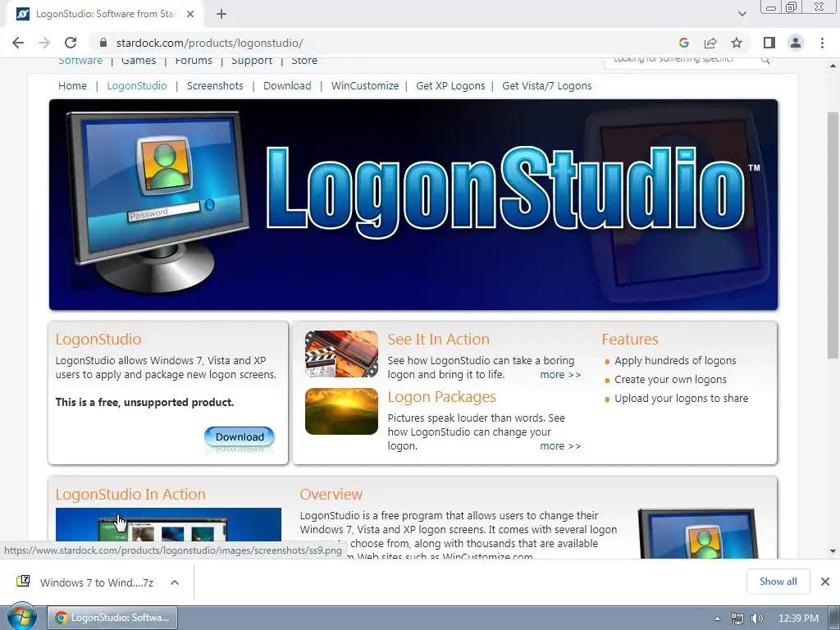This screenshot has width=840, height=630.
Task: Click the volume speaker tray icon
Action: click(756, 619)
